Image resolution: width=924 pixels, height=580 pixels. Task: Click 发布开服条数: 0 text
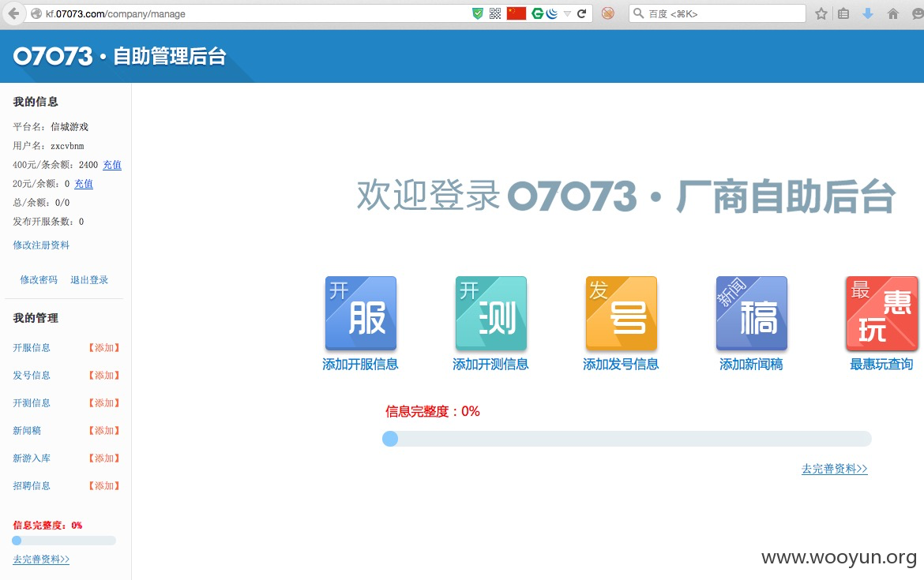tap(48, 222)
